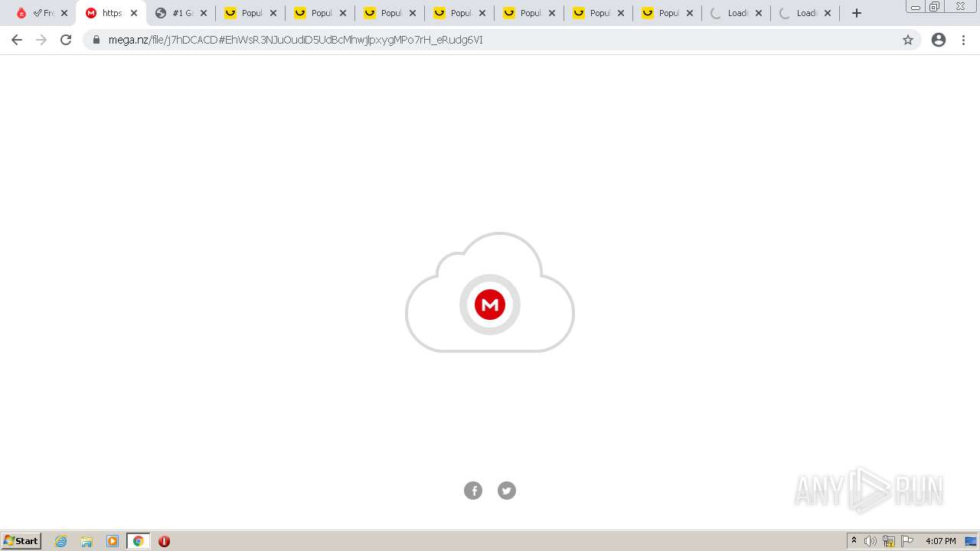The image size is (980, 551).
Task: Open Windows Explorer folder from the taskbar
Action: pos(87,541)
